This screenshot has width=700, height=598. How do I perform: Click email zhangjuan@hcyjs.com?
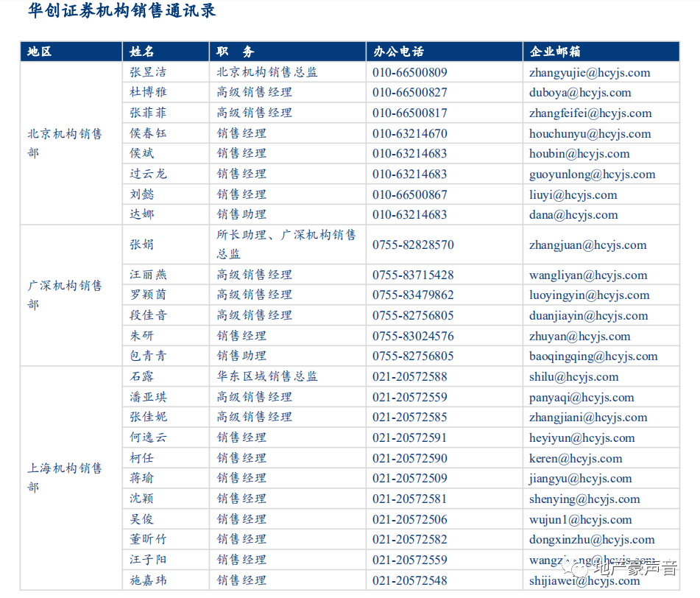click(x=588, y=245)
